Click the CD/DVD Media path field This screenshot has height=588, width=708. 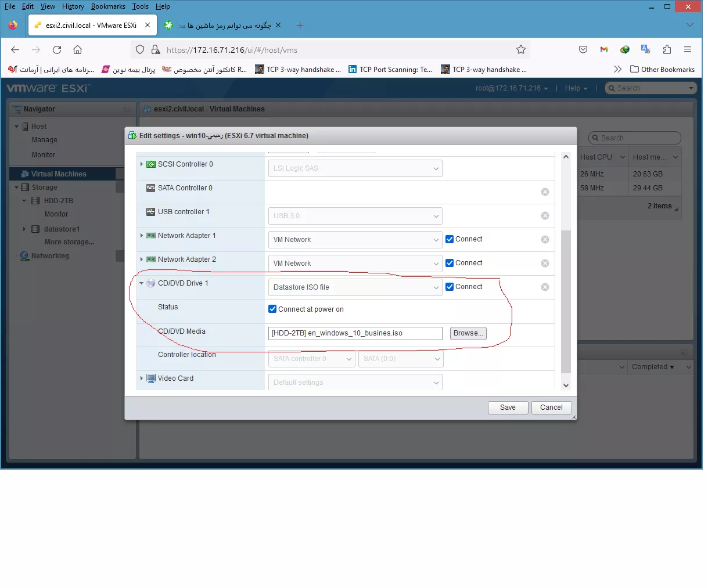click(x=355, y=333)
